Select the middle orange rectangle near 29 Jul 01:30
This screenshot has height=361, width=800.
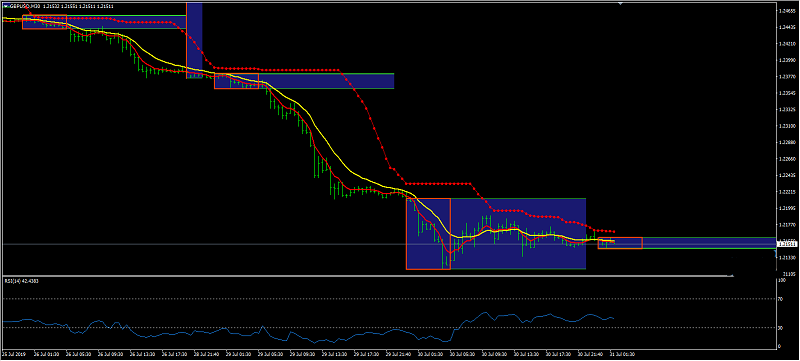pos(236,81)
